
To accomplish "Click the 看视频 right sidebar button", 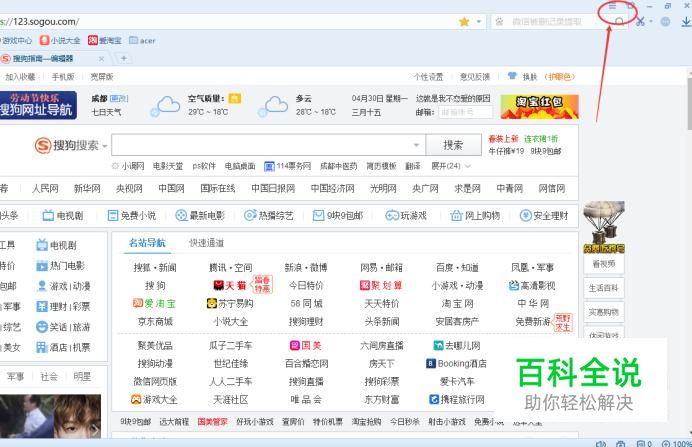I will pyautogui.click(x=604, y=264).
